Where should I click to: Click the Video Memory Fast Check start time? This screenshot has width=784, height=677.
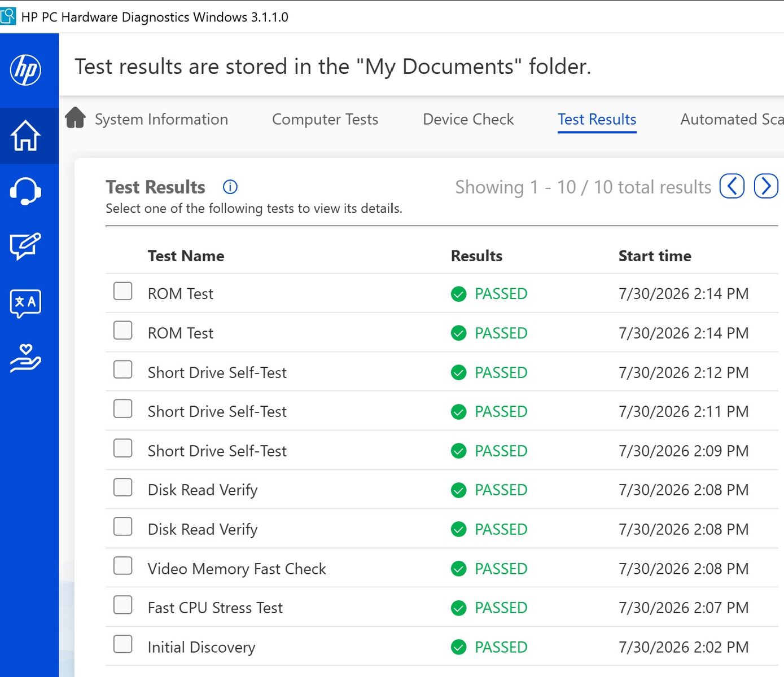[684, 569]
